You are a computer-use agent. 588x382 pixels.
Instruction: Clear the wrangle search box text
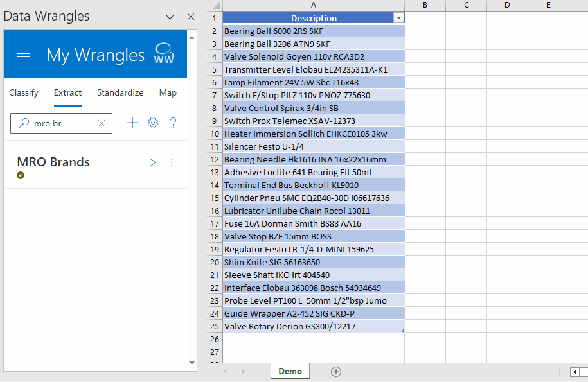coord(102,123)
